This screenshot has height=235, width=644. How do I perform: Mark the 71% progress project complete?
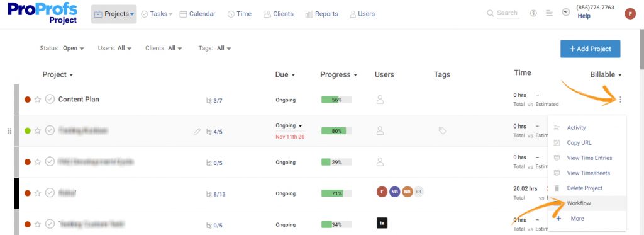50,193
